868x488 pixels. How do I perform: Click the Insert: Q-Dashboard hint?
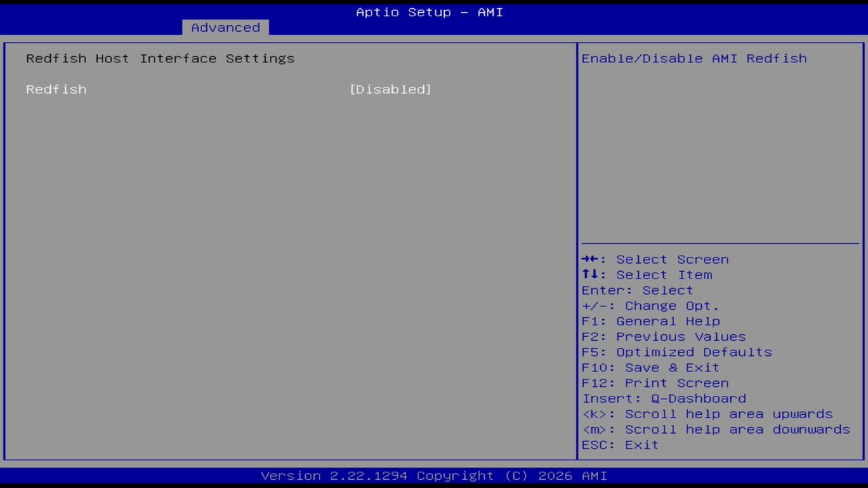point(664,399)
